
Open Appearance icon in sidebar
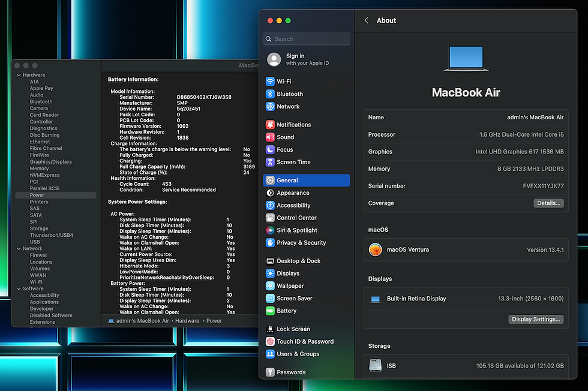click(x=270, y=193)
